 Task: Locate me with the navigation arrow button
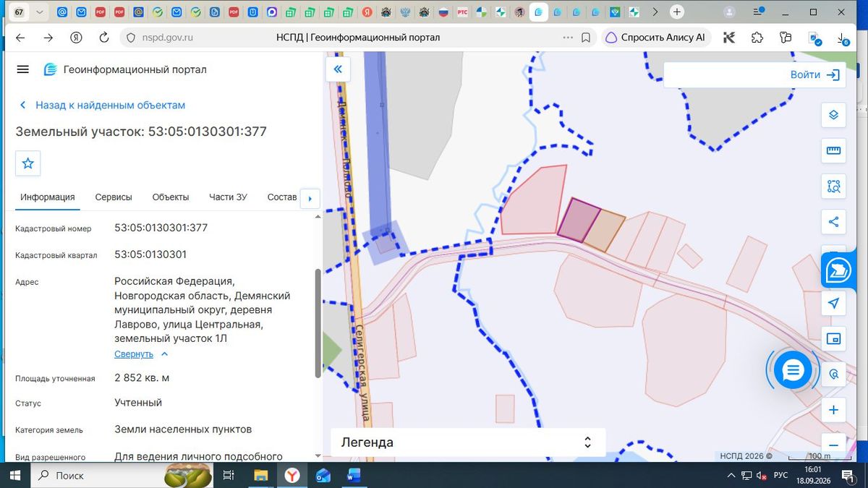point(833,303)
